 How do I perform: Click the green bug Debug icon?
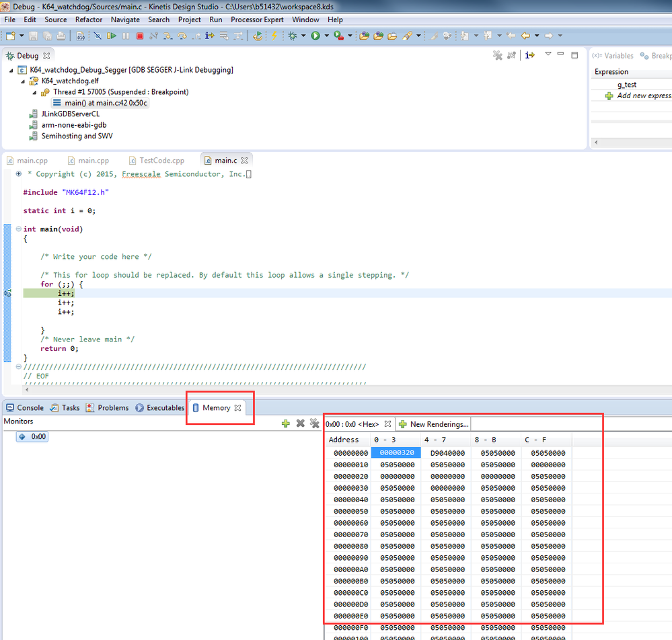click(293, 36)
